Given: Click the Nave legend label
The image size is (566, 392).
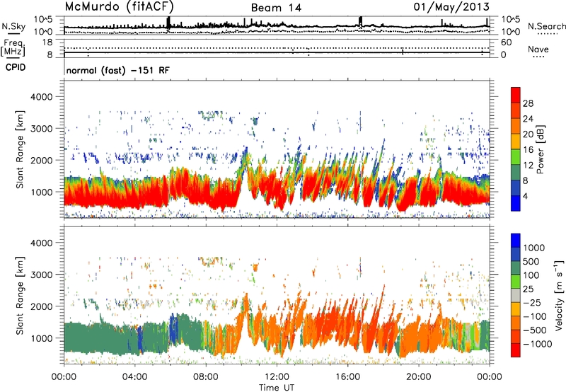Looking at the screenshot, I should pyautogui.click(x=538, y=49).
